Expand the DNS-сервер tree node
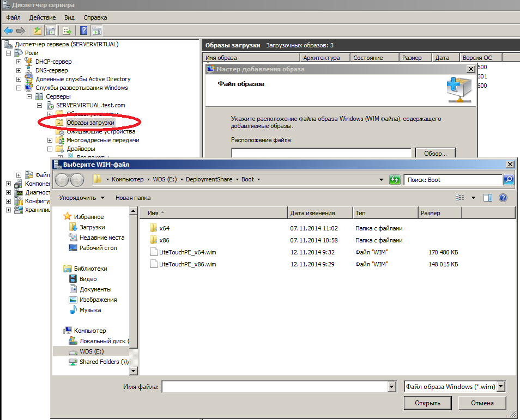Viewport: 520px width, 420px height. (x=19, y=70)
